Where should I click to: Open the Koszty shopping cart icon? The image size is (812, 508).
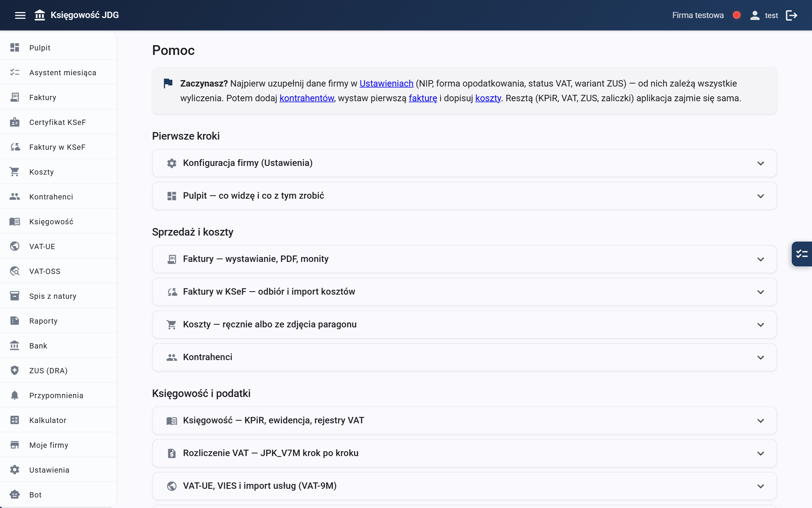tap(15, 172)
